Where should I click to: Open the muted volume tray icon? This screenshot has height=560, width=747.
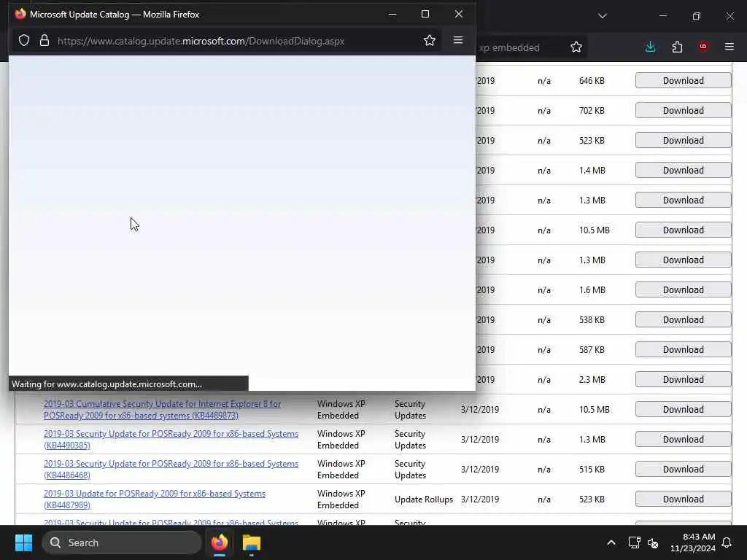tap(653, 542)
